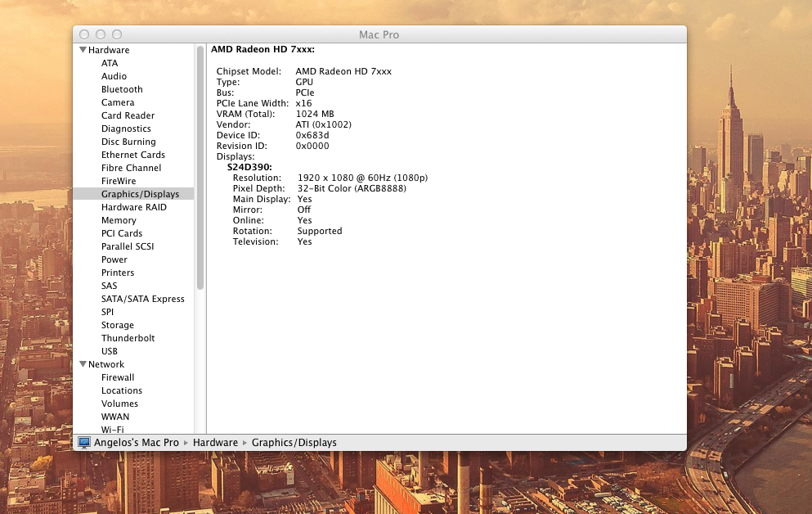Select Volumes under Network
The image size is (812, 514).
coord(119,404)
